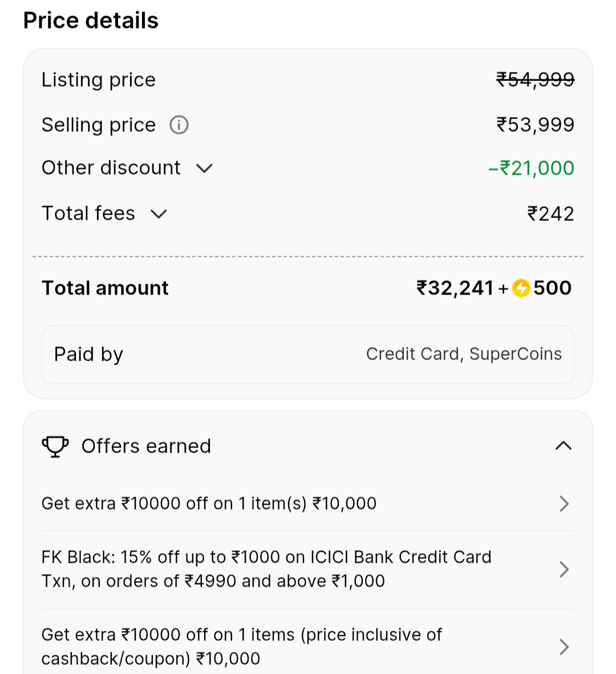The image size is (616, 674).
Task: Tap the Total amount ₹32,241 value
Action: tap(455, 288)
